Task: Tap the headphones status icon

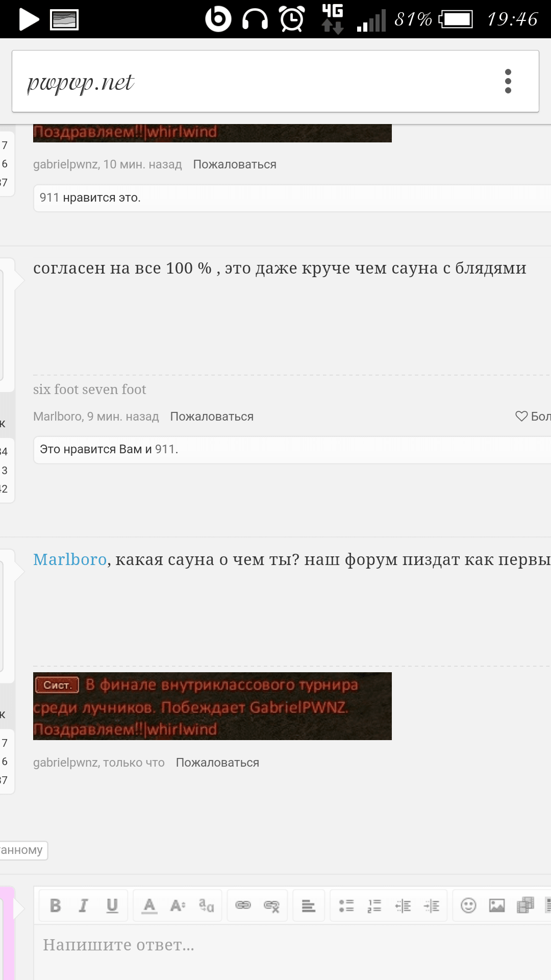Action: tap(255, 19)
